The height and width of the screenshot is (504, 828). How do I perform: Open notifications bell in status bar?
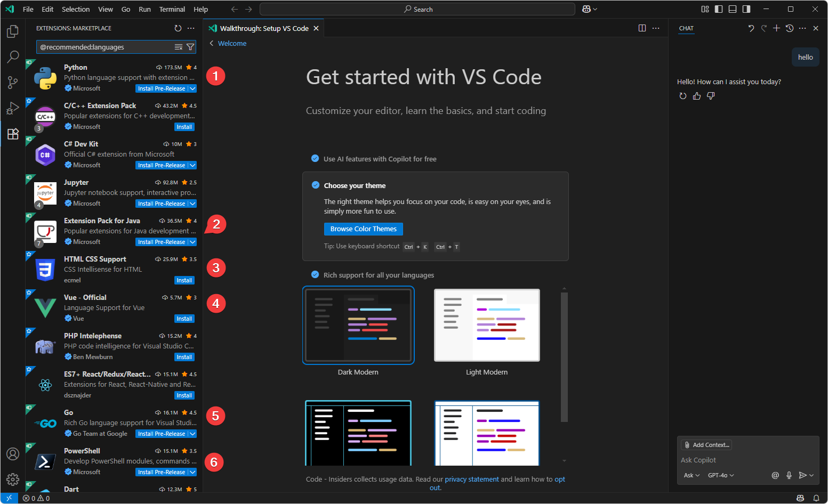pos(816,498)
